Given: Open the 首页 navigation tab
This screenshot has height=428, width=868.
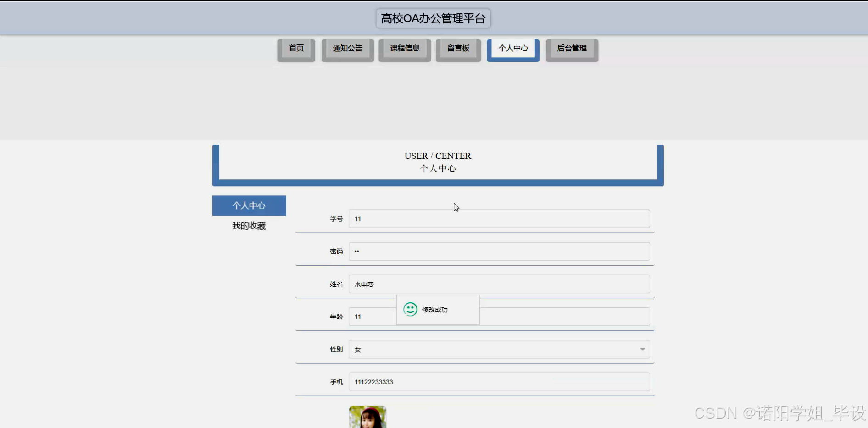Looking at the screenshot, I should point(296,48).
